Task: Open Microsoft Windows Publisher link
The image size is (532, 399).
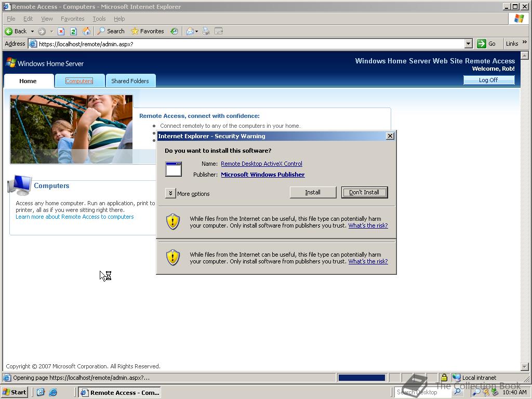Action: (262, 175)
